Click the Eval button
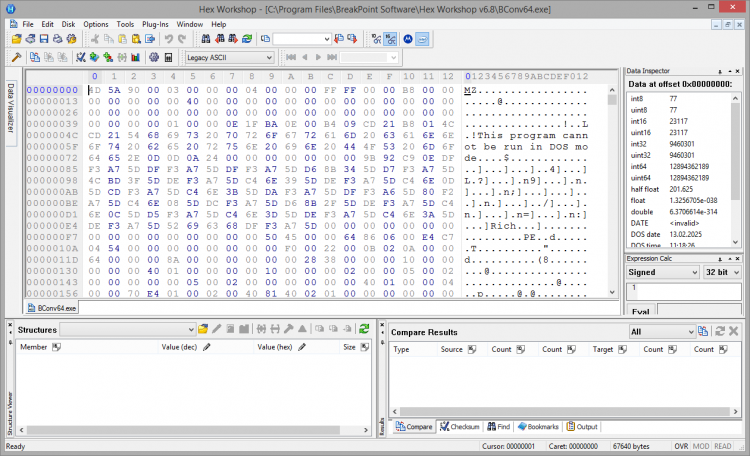Screen dimensions: 750x456 [640, 311]
